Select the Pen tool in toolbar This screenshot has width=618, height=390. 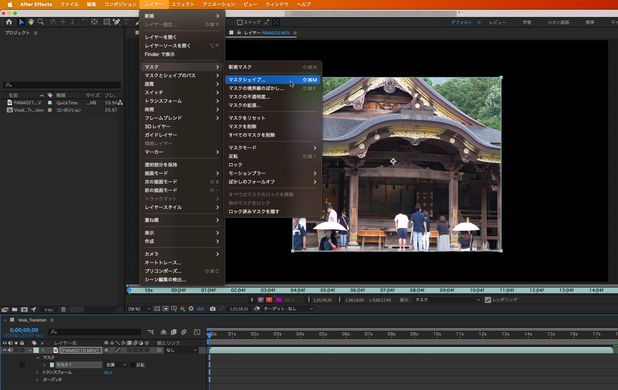click(x=116, y=22)
